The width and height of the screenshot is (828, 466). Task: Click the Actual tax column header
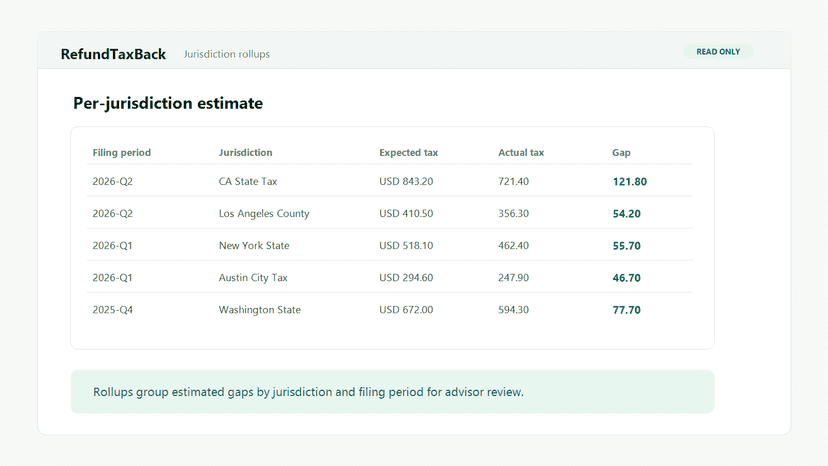tap(521, 152)
